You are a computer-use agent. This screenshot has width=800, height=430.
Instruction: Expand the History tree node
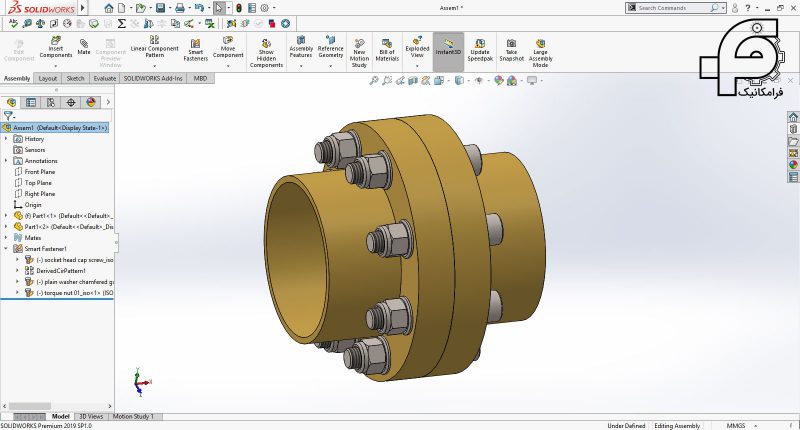[x=6, y=139]
